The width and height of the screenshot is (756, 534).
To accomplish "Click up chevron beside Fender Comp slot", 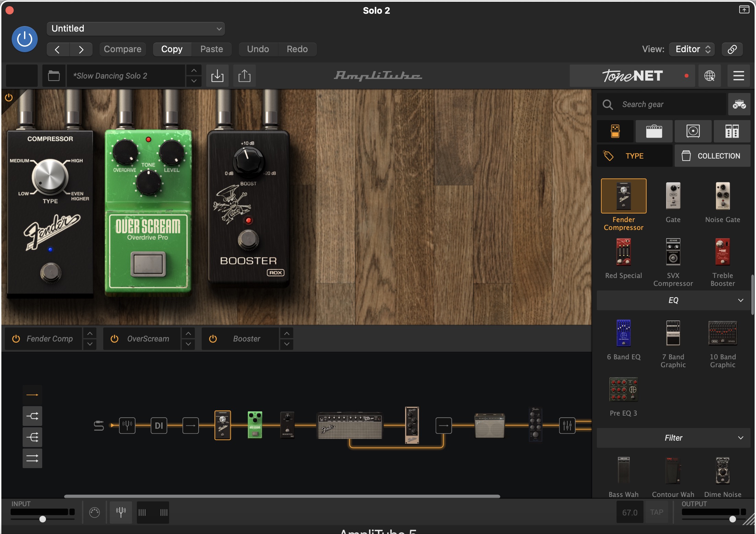I will pos(90,334).
